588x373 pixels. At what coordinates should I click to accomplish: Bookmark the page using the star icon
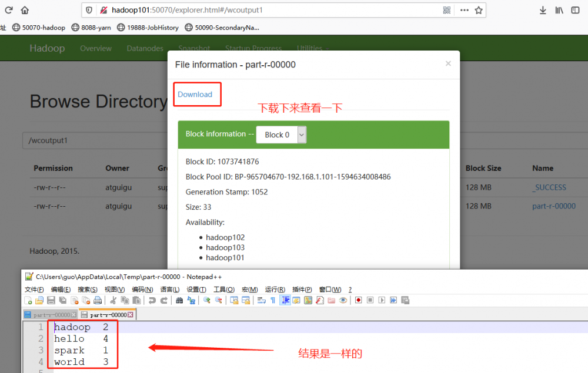pyautogui.click(x=479, y=10)
